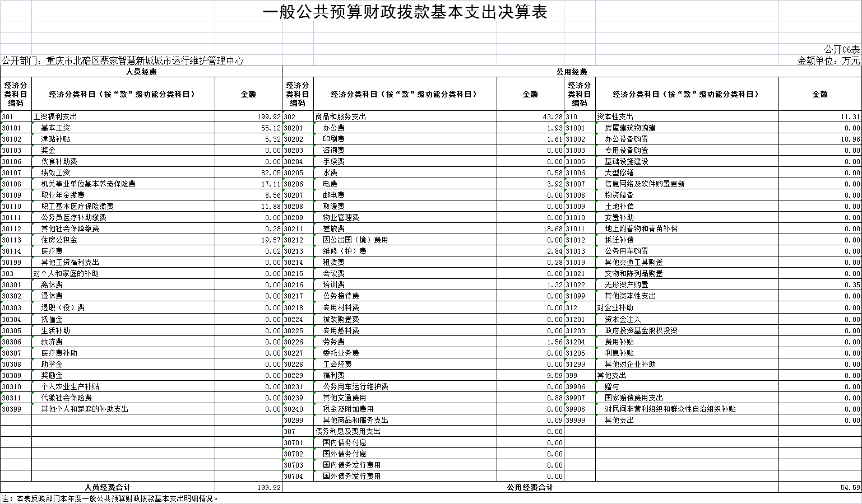
Task: Select the 对个人和家庭的补助 cell
Action: (x=123, y=273)
